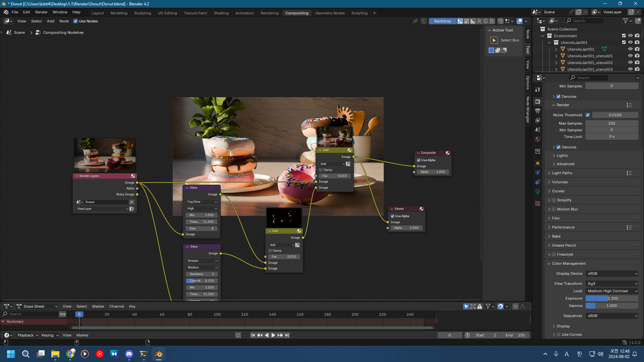This screenshot has width=644, height=362.
Task: Open the Fog Glow glare type dropdown
Action: (x=202, y=202)
